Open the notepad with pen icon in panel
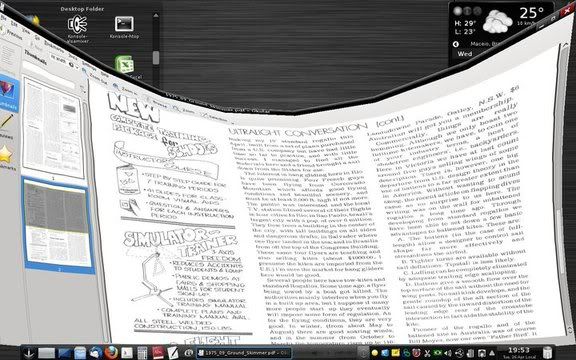Image resolution: width=576 pixels, height=360 pixels. point(173,353)
